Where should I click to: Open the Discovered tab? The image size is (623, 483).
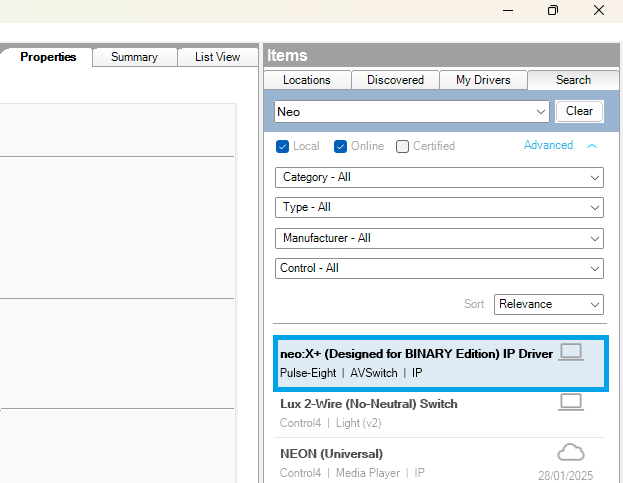tap(395, 80)
